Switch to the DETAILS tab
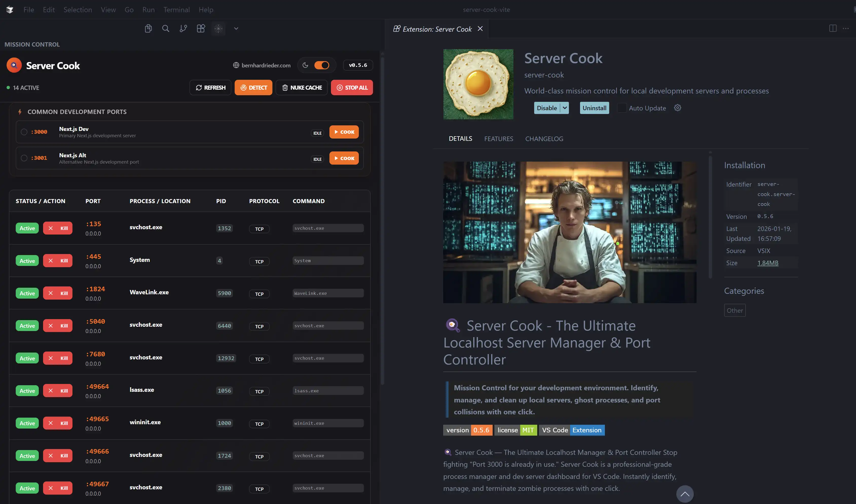The image size is (856, 504). 460,139
